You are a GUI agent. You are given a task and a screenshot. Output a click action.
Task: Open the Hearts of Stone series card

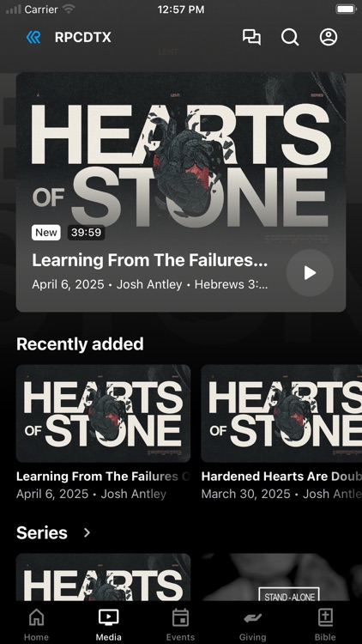(x=104, y=578)
